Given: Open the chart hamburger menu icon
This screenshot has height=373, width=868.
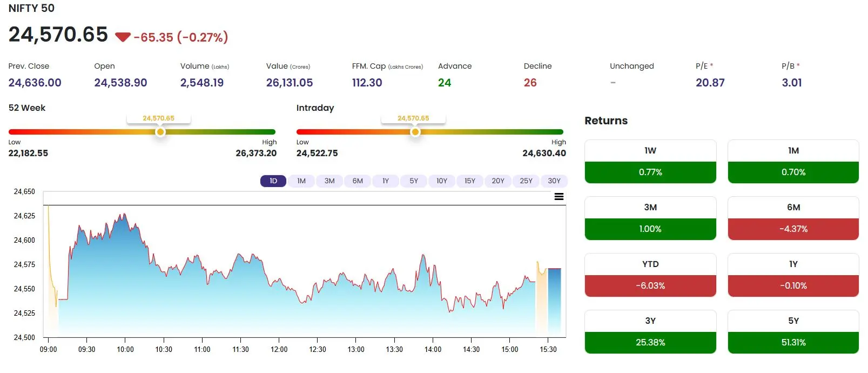Looking at the screenshot, I should (559, 197).
